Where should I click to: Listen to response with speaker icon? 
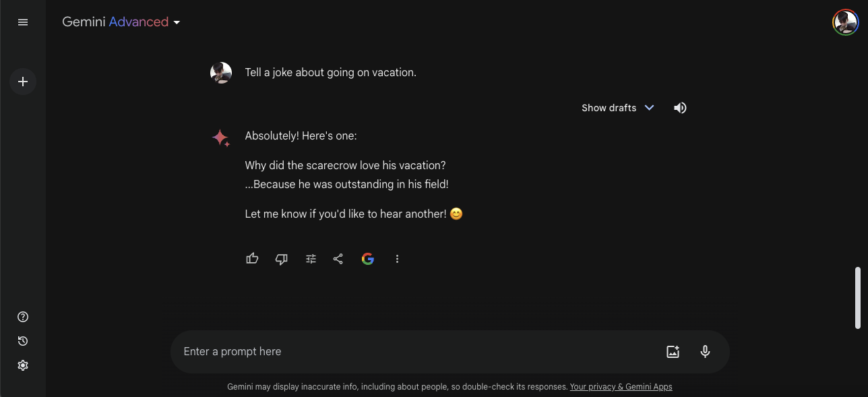coord(680,108)
